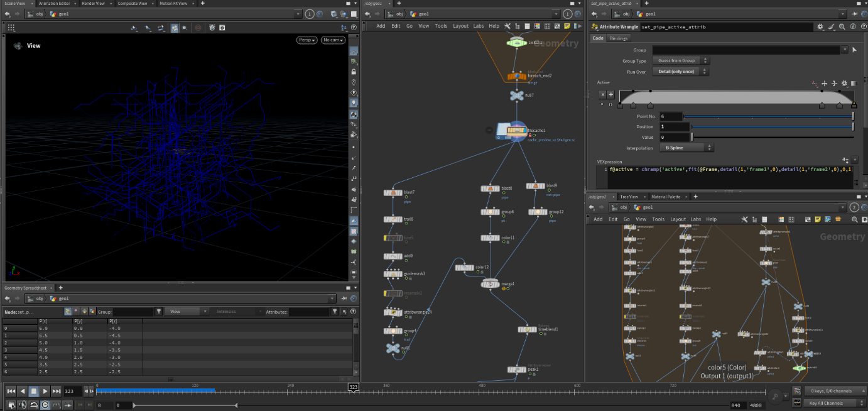Screen dimensions: 868x411
Task: Add a ramp point with the plus button
Action: click(610, 94)
